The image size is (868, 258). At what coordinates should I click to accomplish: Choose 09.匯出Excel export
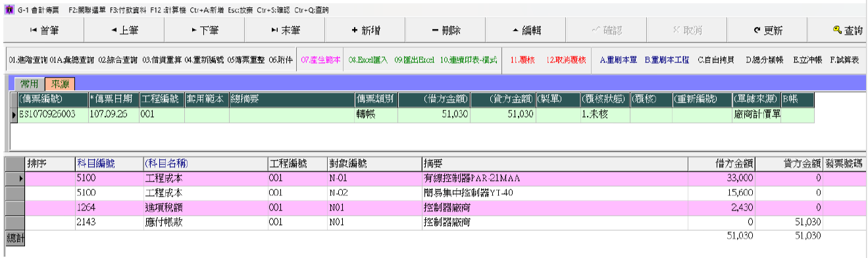coord(415,59)
